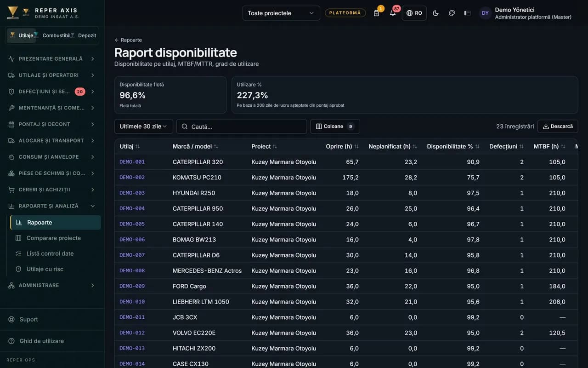The width and height of the screenshot is (588, 368).
Task: Switch to the Depozit module tab
Action: pos(87,35)
